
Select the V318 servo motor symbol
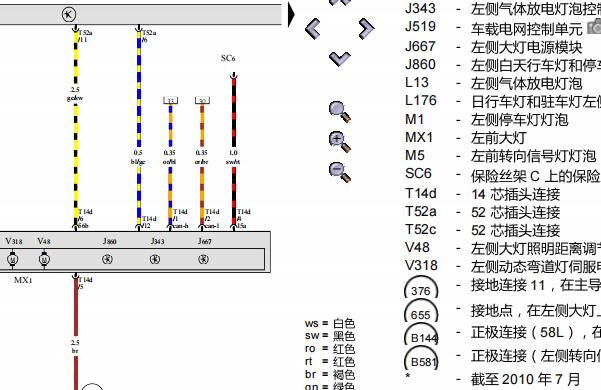[x=12, y=259]
